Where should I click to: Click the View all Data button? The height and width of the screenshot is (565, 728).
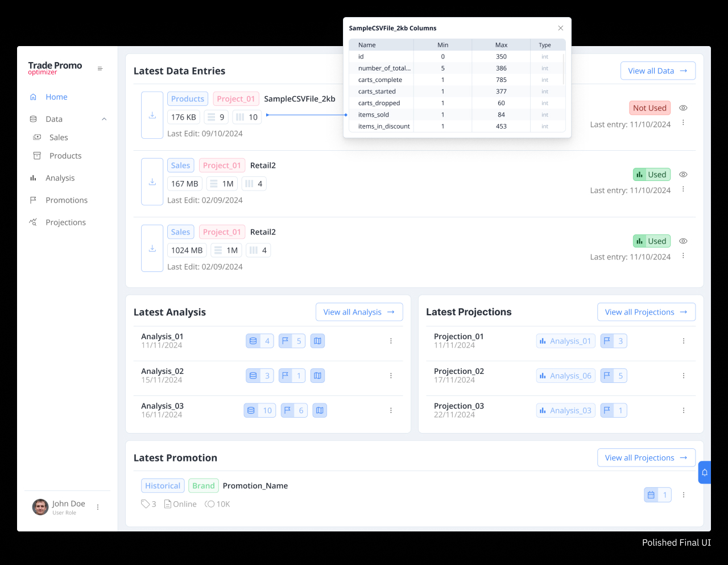coord(657,71)
